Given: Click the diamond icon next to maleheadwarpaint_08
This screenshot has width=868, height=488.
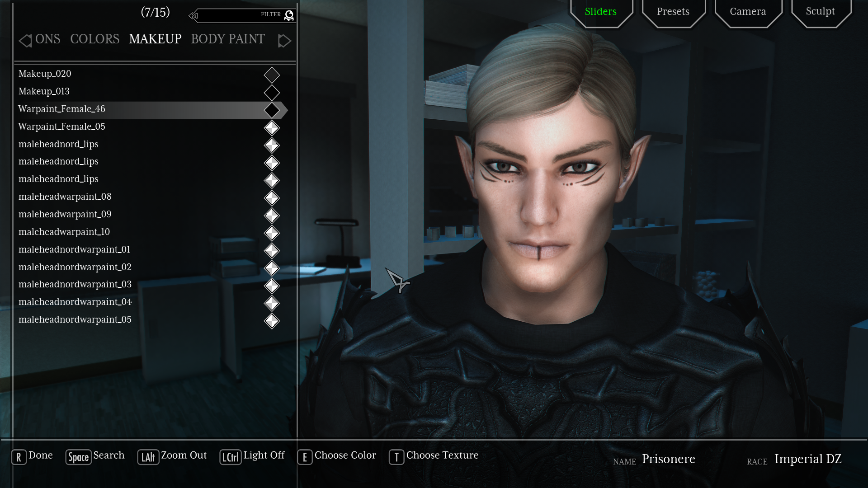Looking at the screenshot, I should 272,198.
